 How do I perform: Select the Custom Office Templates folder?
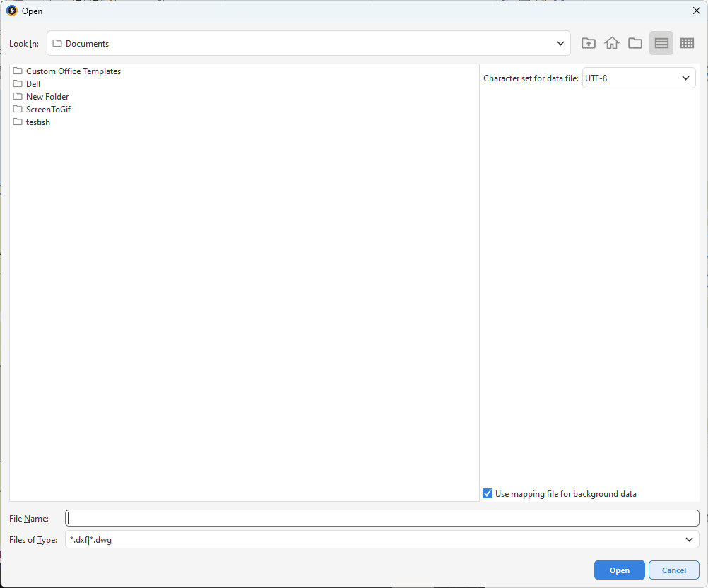tap(73, 71)
